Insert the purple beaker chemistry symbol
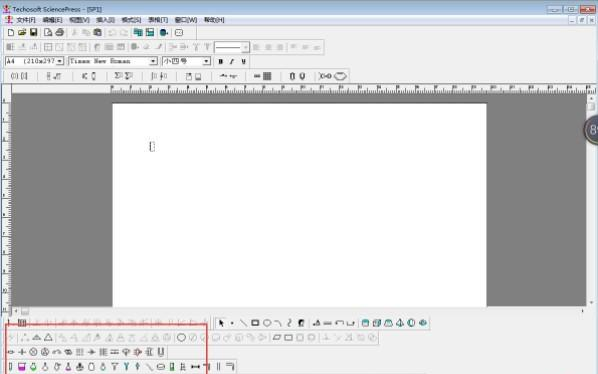 pyautogui.click(x=22, y=367)
